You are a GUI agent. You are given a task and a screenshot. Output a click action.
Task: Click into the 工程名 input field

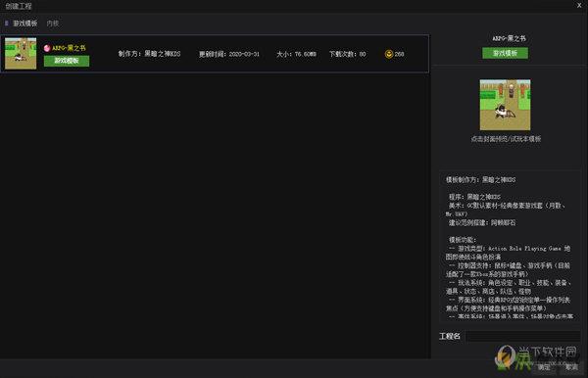click(522, 337)
